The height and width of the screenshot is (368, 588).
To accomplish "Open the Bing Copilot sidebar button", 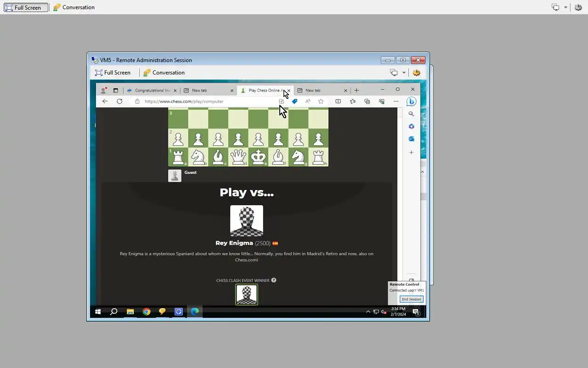I will point(412,102).
